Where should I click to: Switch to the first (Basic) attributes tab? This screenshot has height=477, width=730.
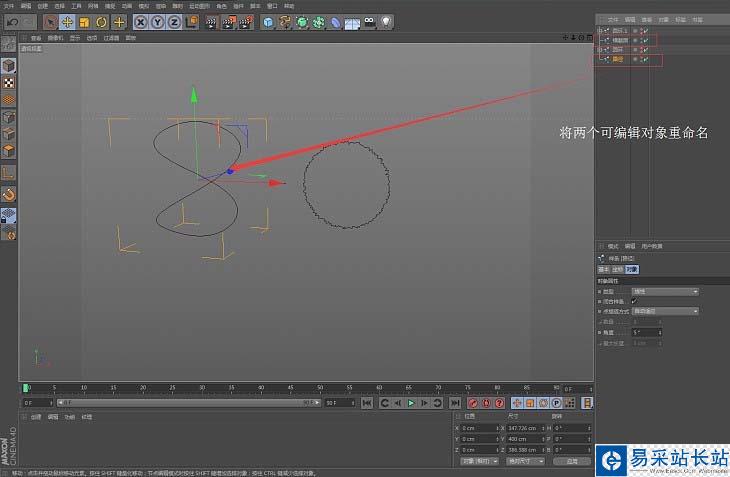coord(603,269)
